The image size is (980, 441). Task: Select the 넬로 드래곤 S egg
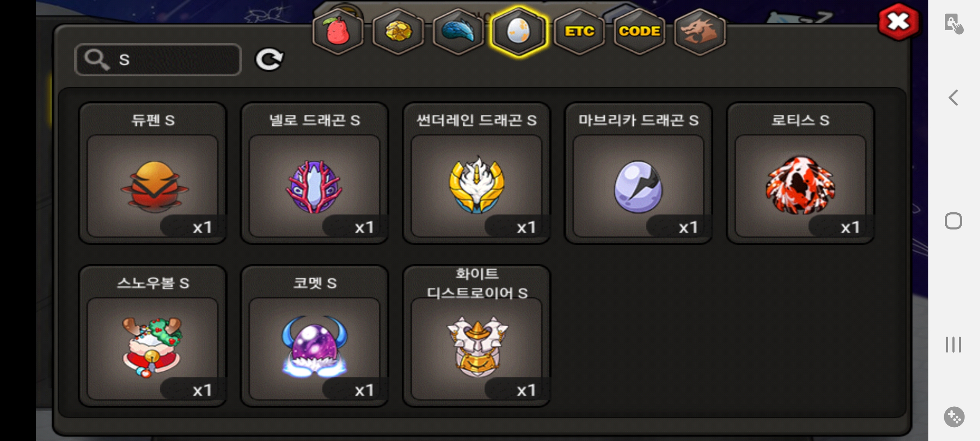point(314,173)
